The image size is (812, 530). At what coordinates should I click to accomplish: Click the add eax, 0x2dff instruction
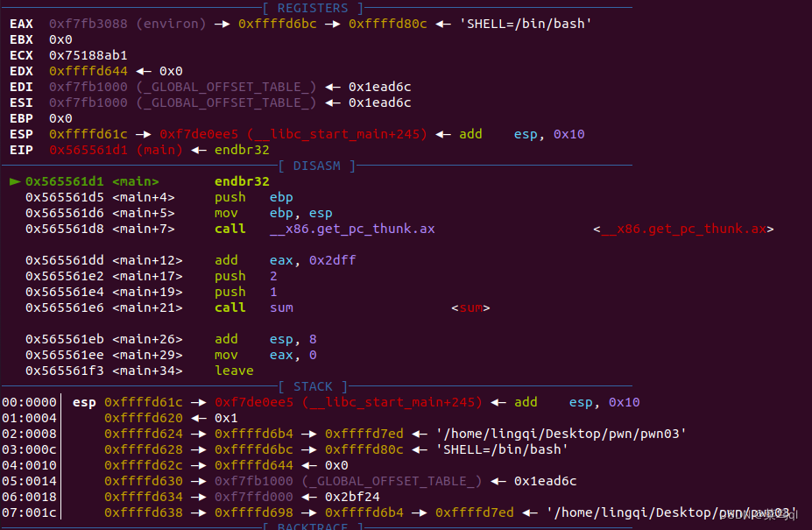286,260
